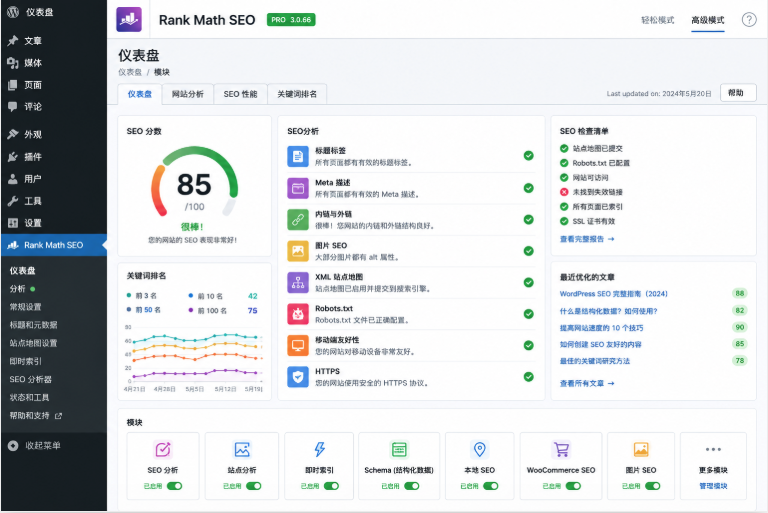Screen dimensions: 768x513
Task: Open article 如何创建 SEO 友好的内容
Action: point(600,344)
